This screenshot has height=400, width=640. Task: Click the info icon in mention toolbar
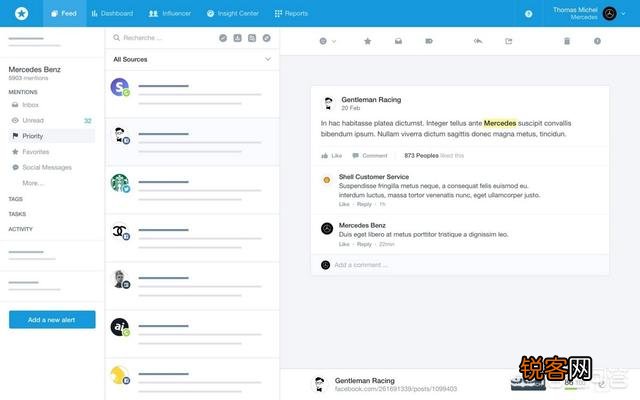(597, 41)
